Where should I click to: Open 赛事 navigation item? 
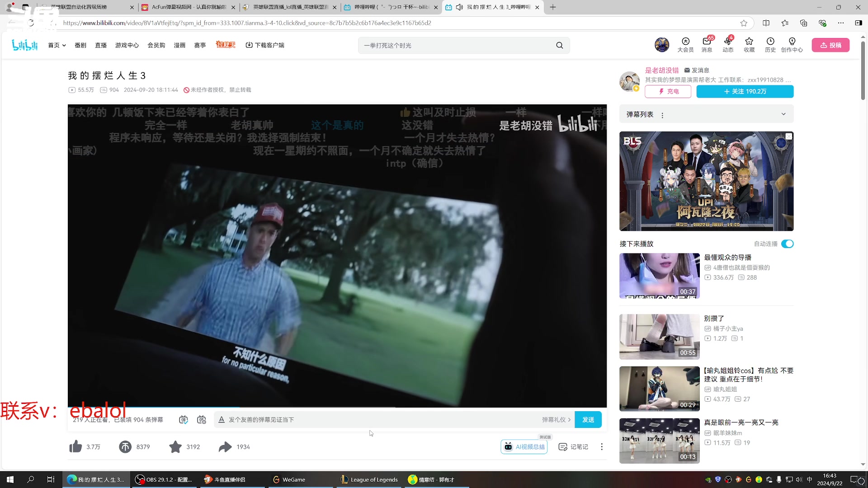click(200, 45)
